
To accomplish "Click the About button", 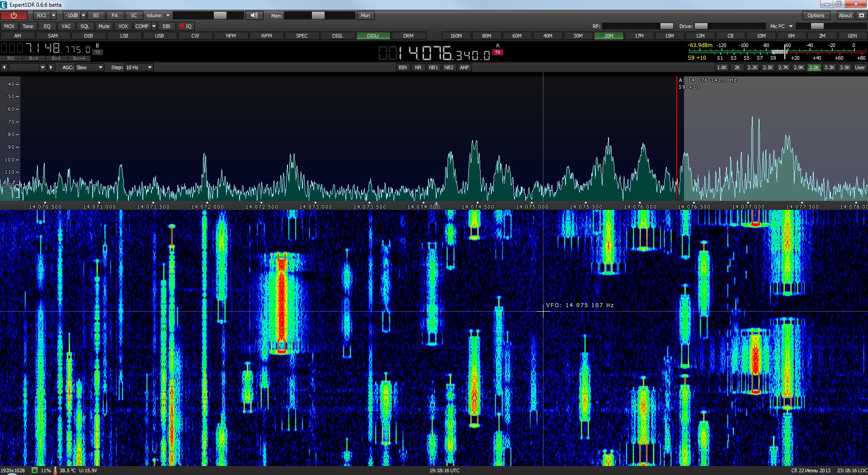I will tap(845, 15).
